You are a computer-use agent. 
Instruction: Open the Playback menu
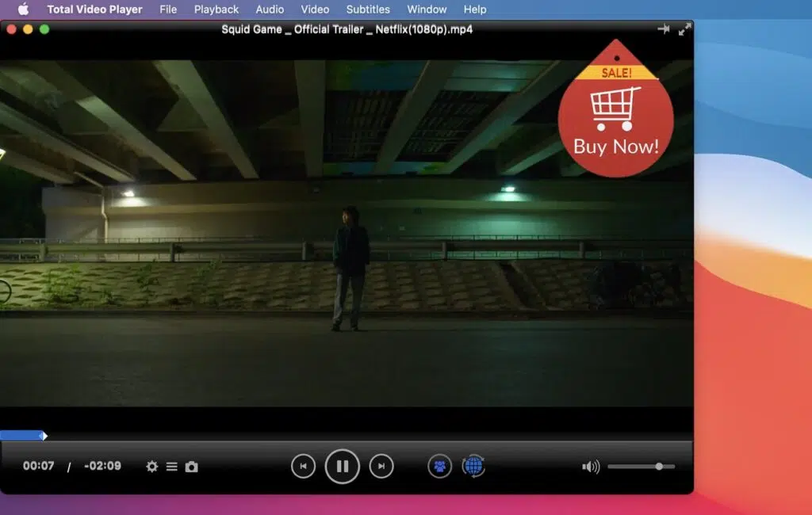[x=216, y=9]
